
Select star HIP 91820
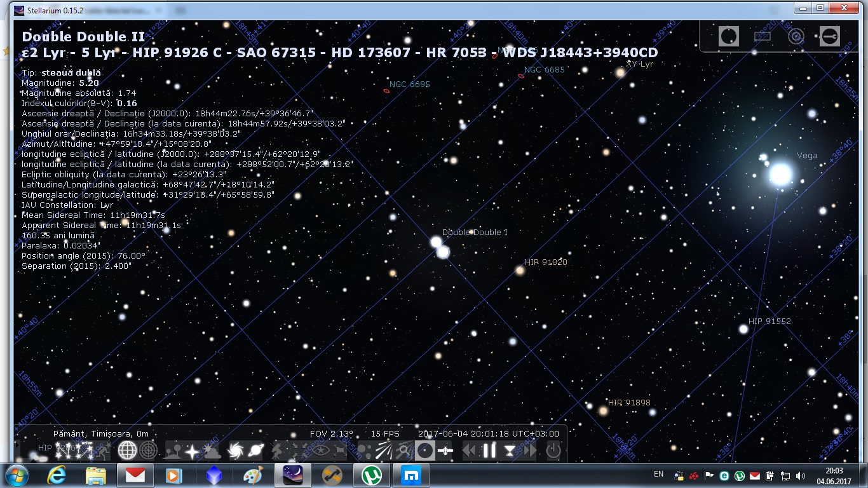coord(520,271)
